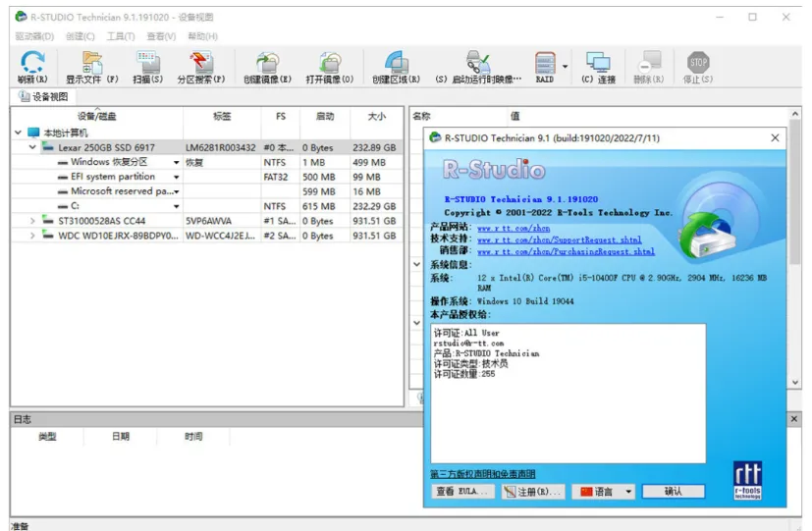
Task: Click the Type (类型) log column header
Action: [x=47, y=437]
